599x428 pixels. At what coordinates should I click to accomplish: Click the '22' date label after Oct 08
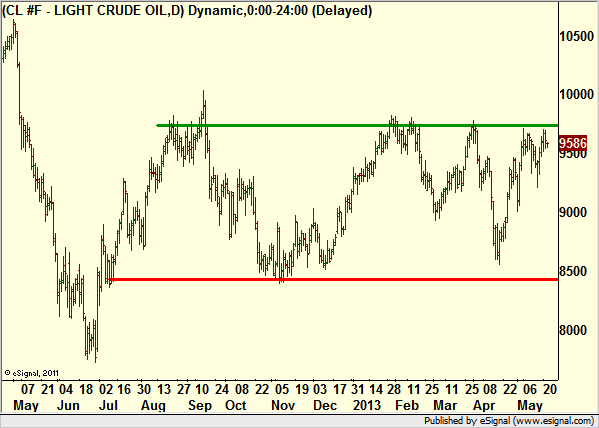click(262, 390)
